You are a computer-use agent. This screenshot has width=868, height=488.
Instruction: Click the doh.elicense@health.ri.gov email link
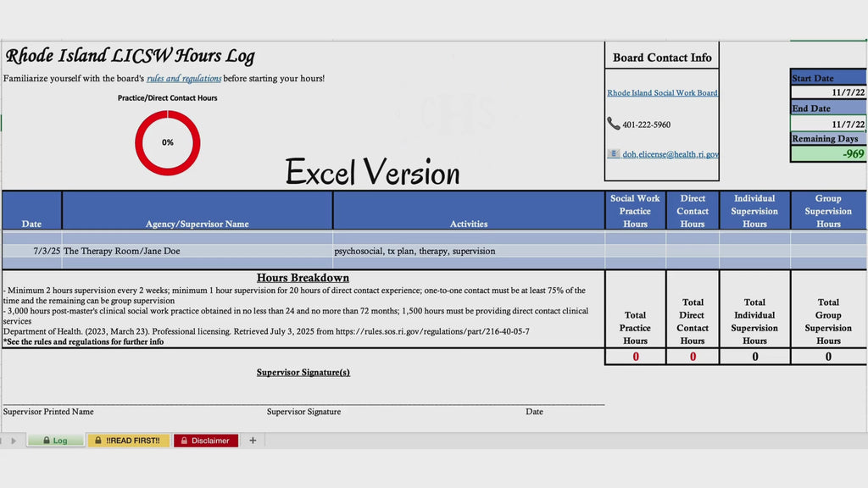pyautogui.click(x=670, y=154)
